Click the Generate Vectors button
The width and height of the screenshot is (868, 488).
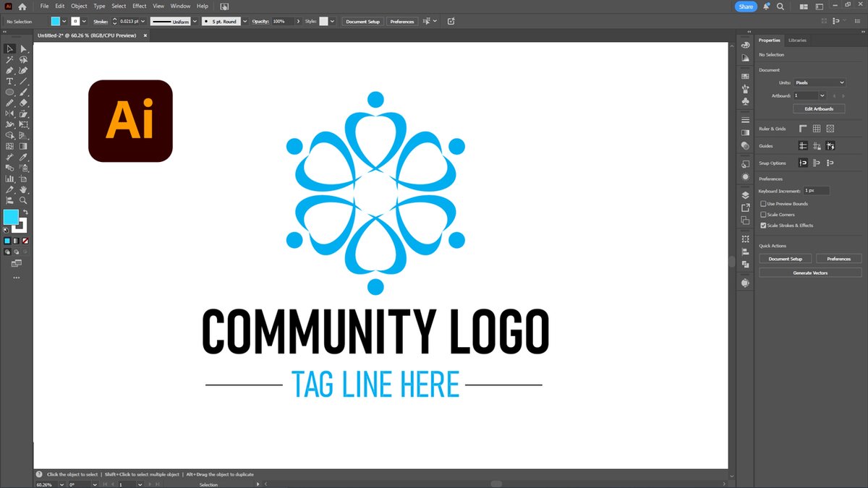(810, 273)
